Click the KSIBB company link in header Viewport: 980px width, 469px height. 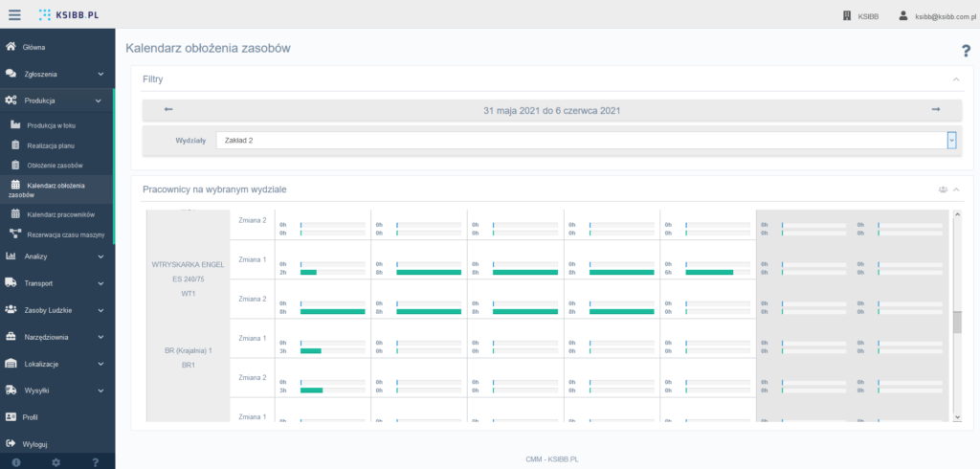pos(860,16)
